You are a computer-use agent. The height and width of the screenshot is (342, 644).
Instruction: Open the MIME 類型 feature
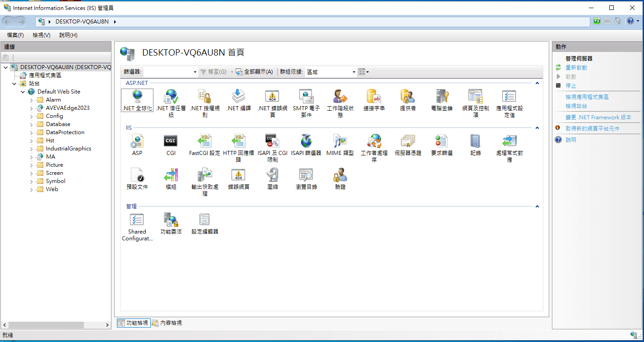(340, 145)
